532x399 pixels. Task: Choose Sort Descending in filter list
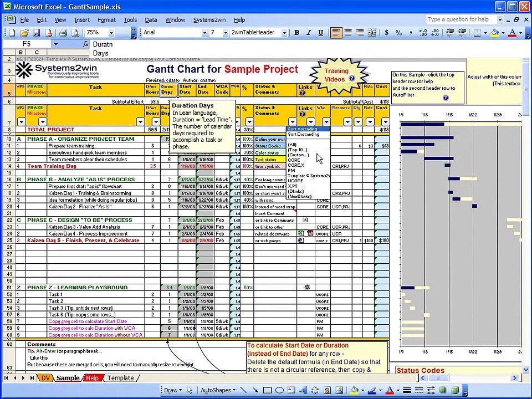tap(304, 134)
